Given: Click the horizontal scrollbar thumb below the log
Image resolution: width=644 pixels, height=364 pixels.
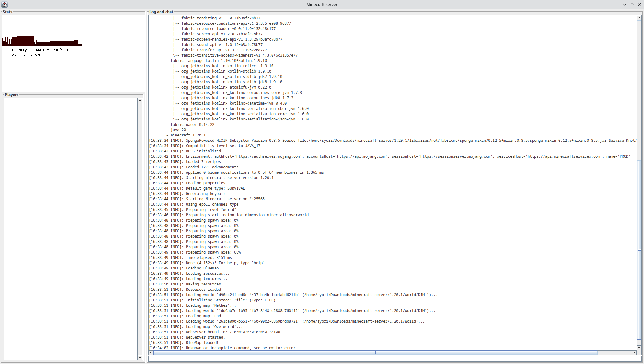Looking at the screenshot, I should click(375, 353).
